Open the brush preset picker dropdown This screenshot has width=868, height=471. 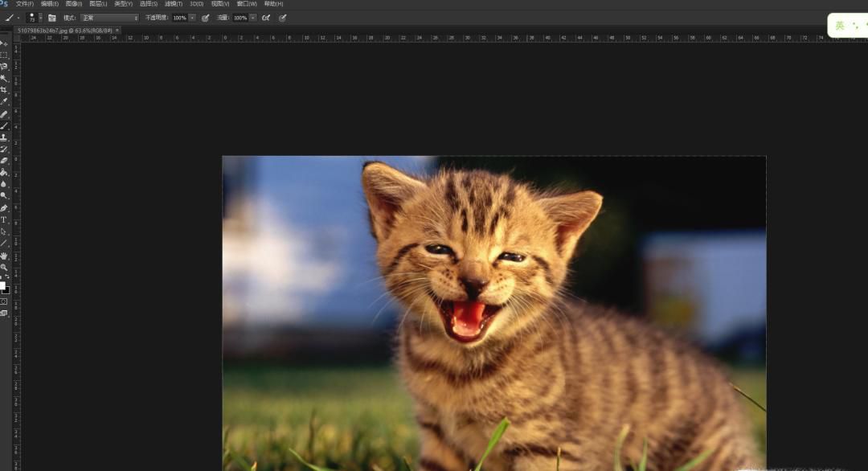pos(40,18)
